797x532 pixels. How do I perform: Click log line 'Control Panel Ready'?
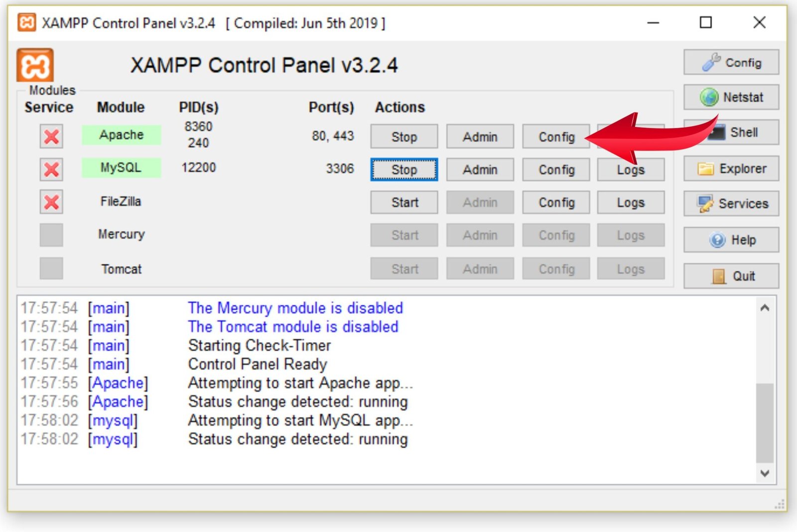click(x=258, y=364)
